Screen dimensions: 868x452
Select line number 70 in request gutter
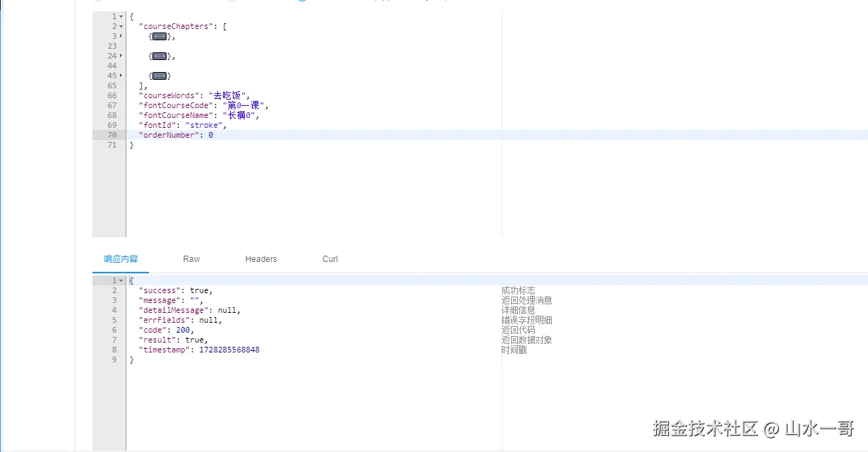[x=112, y=135]
